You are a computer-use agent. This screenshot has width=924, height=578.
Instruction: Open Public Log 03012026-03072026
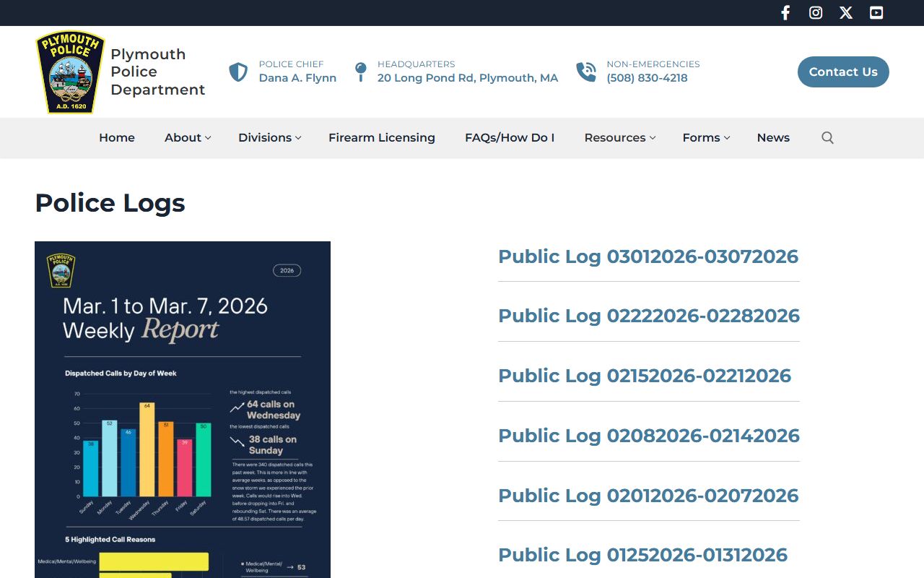pos(648,256)
